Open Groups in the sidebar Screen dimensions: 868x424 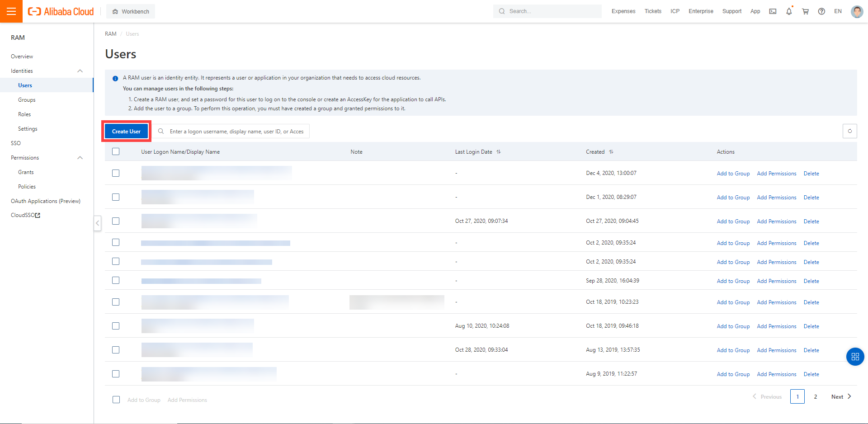pyautogui.click(x=27, y=100)
